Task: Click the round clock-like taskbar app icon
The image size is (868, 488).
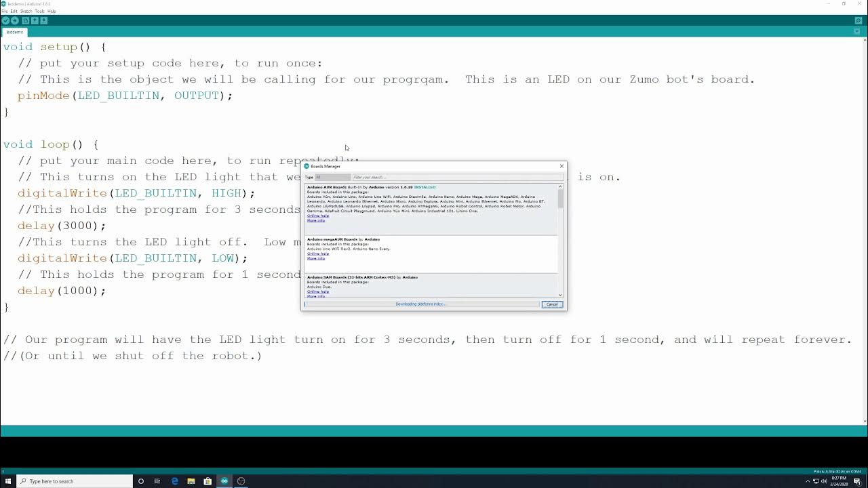Action: pos(241,481)
